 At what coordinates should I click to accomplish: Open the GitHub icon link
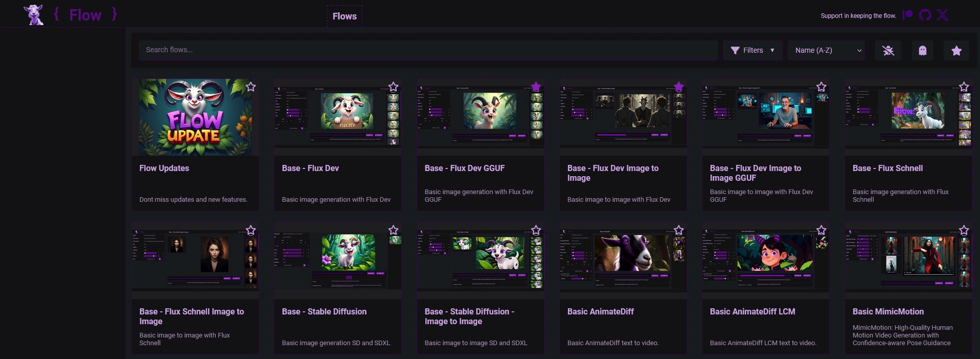925,15
